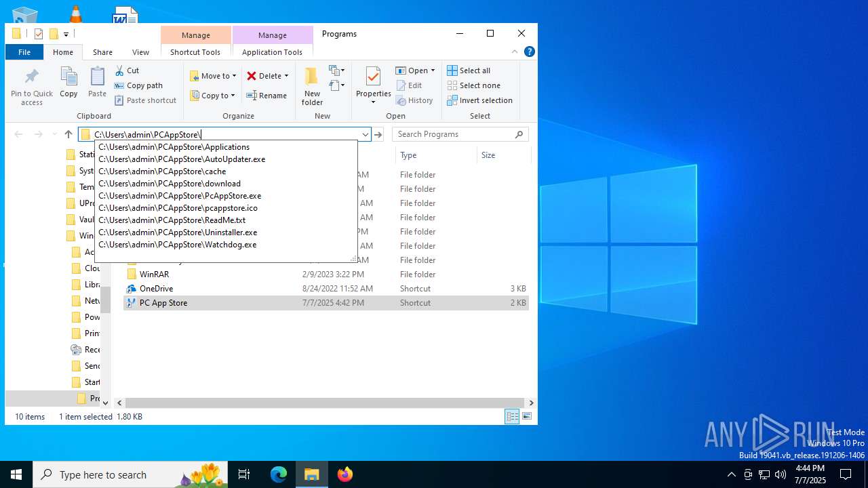Open the notification center icon

(846, 474)
